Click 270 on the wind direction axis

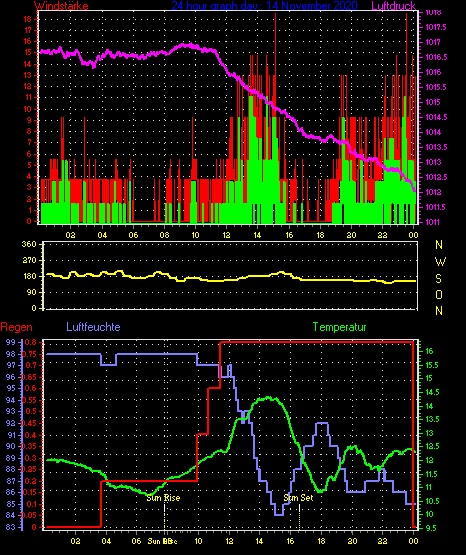(x=29, y=261)
